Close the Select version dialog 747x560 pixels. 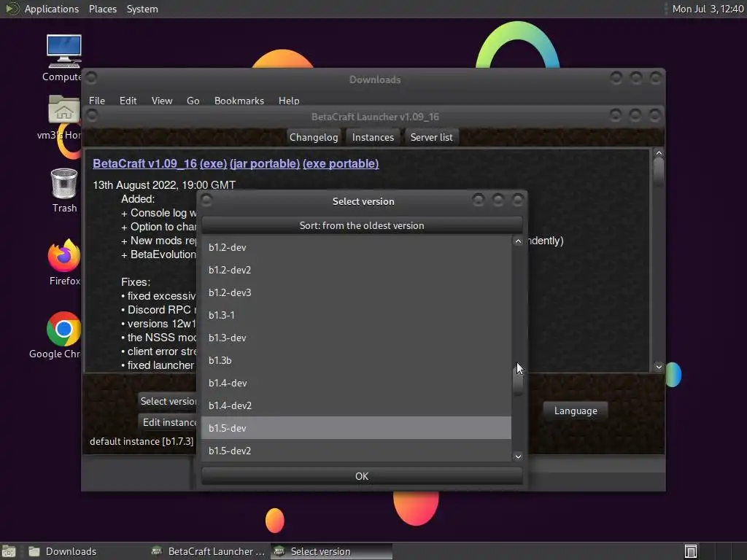[x=518, y=200]
